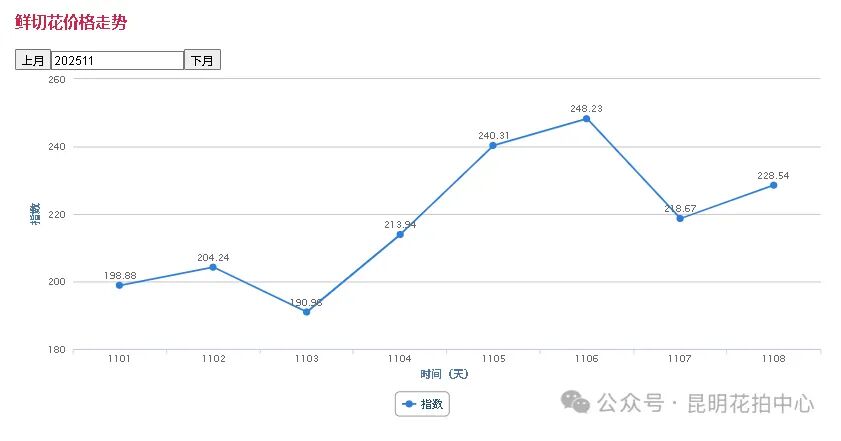This screenshot has height=441, width=841.
Task: Click the 1105 x-axis date label
Action: tap(493, 358)
